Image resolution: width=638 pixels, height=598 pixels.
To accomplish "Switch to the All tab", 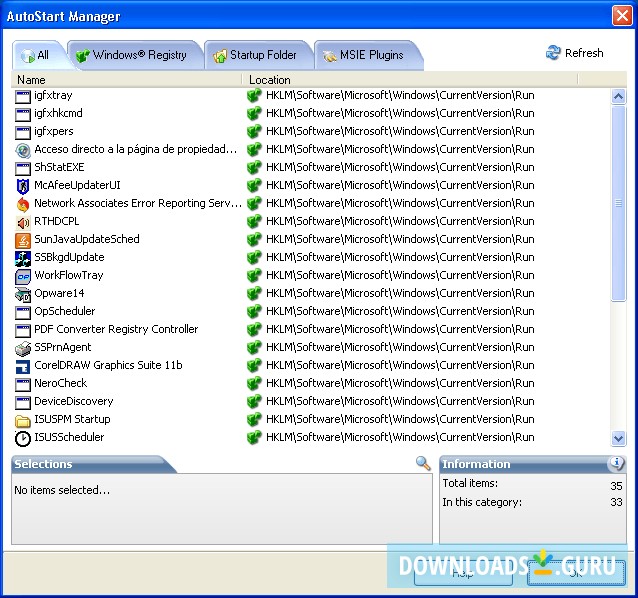I will pyautogui.click(x=38, y=55).
